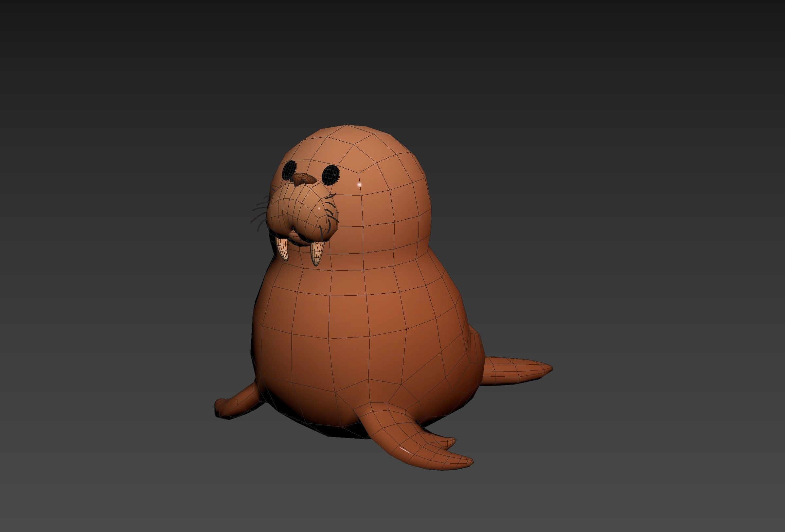
Task: Select the rounded muzzle with the dense wireframe
Action: tap(294, 211)
